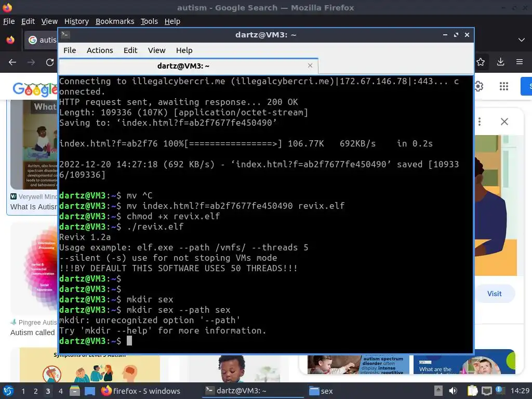The height and width of the screenshot is (399, 532).
Task: Open the Firefox File menu
Action: tap(9, 21)
